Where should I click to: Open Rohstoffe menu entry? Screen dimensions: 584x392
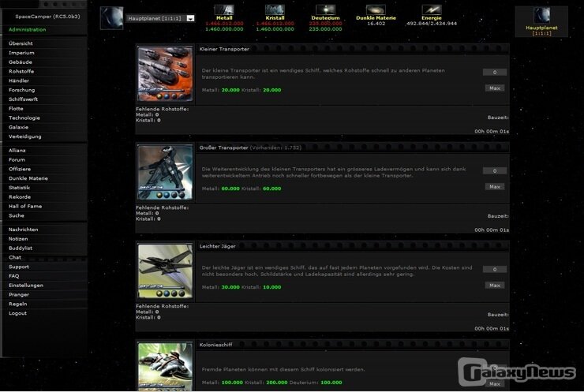pyautogui.click(x=21, y=72)
